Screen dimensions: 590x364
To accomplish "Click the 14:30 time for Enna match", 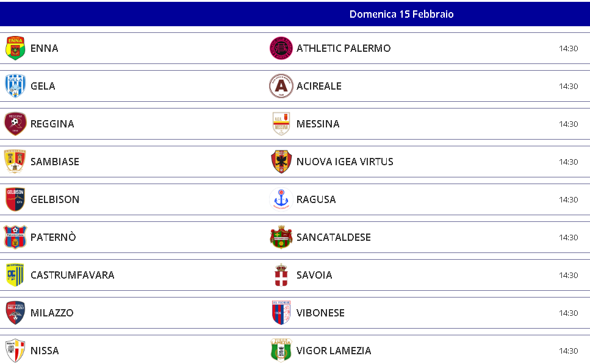I will click(x=568, y=48).
